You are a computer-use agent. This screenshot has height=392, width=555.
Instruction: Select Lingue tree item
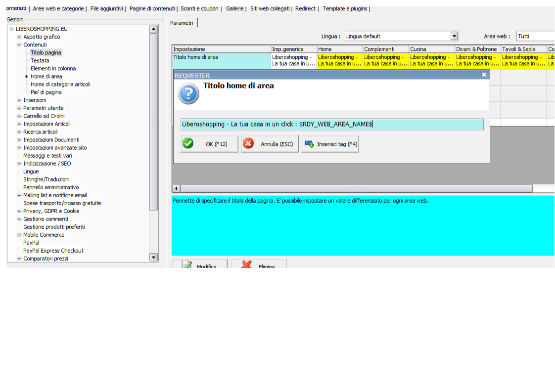click(31, 172)
